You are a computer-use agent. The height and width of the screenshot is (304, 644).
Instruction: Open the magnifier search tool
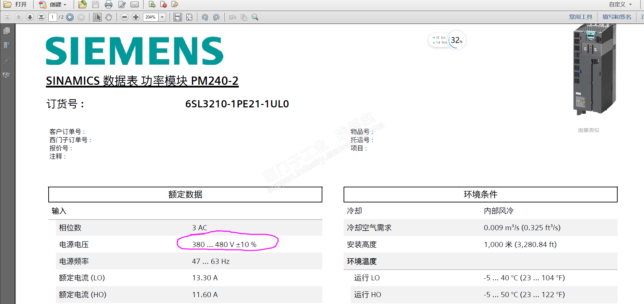[255, 17]
